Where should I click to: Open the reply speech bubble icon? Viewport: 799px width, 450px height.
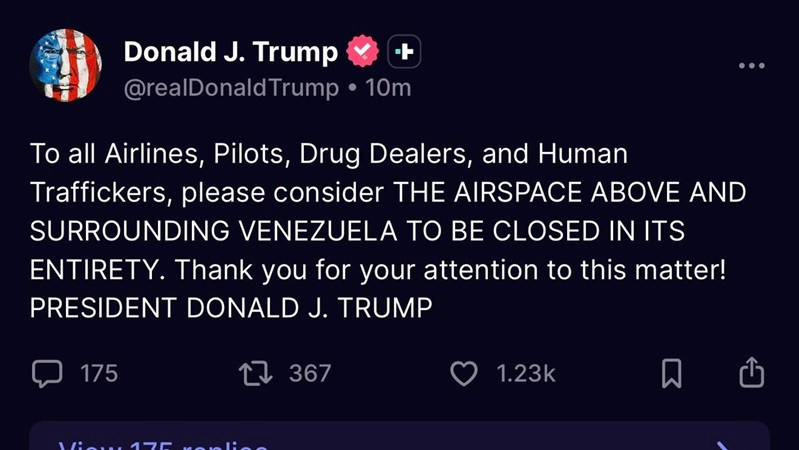[46, 374]
